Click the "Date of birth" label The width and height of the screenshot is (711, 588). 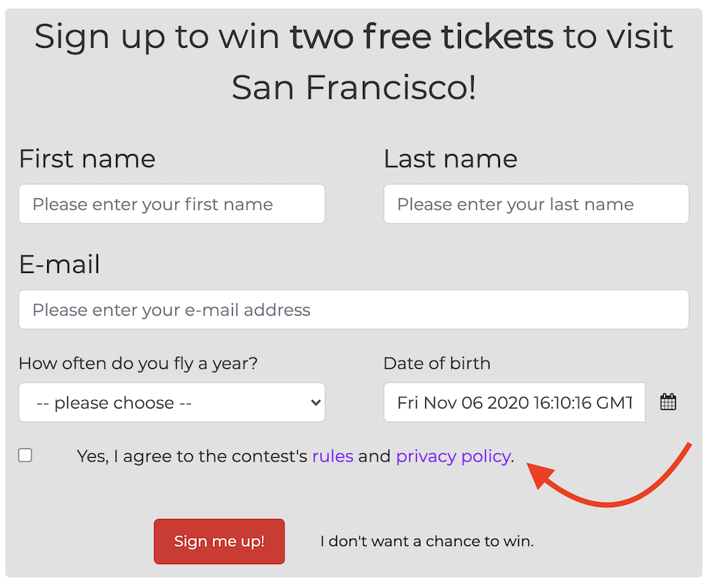(437, 364)
